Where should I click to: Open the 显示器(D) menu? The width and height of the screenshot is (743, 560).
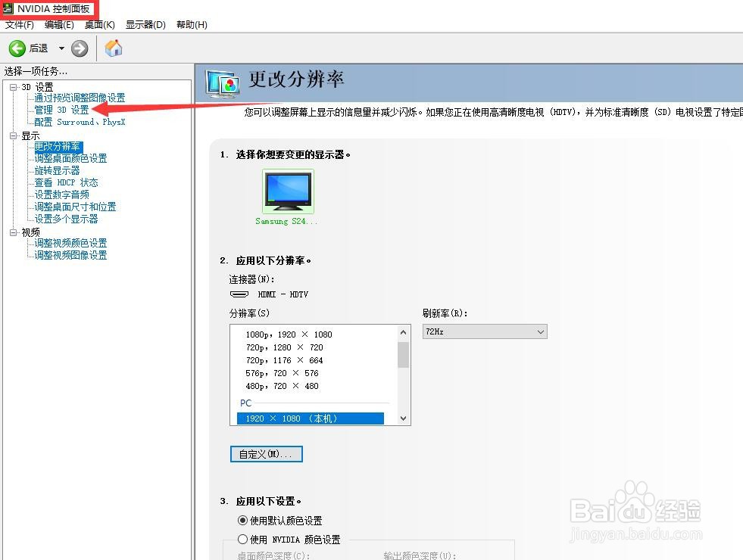145,25
